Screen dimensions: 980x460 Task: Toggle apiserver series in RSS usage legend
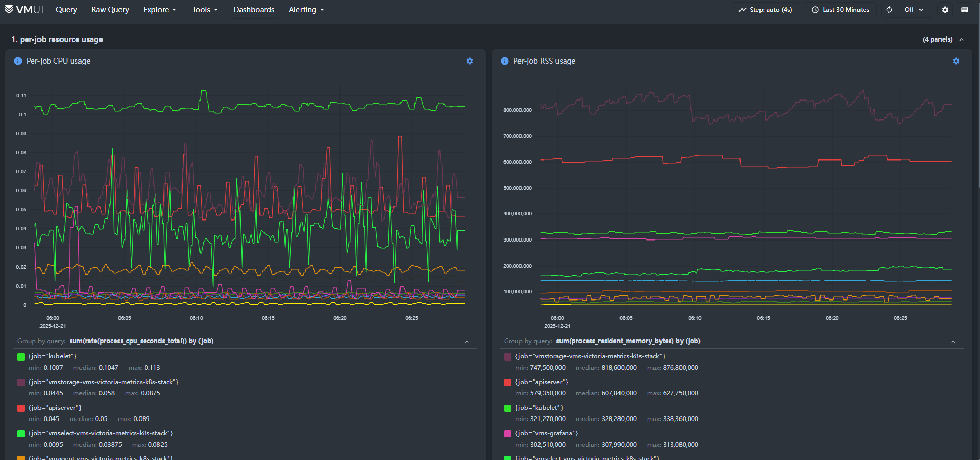(541, 382)
